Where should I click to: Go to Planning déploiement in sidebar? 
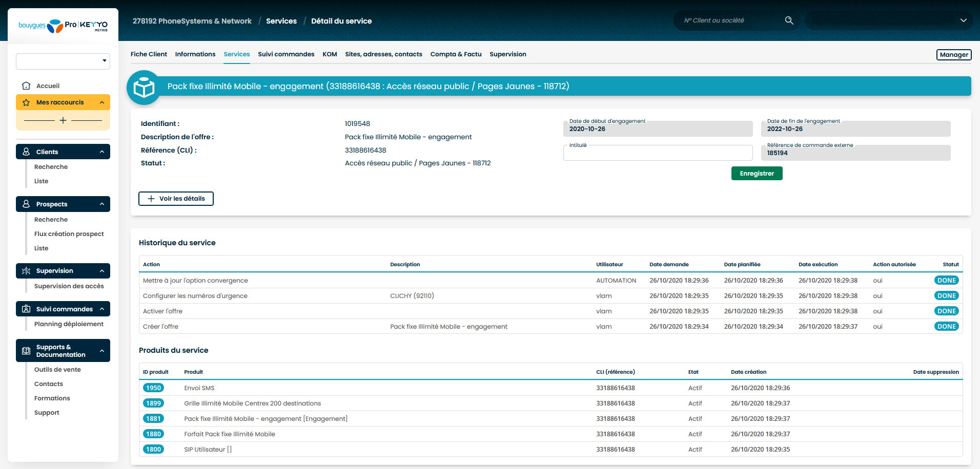coord(69,324)
